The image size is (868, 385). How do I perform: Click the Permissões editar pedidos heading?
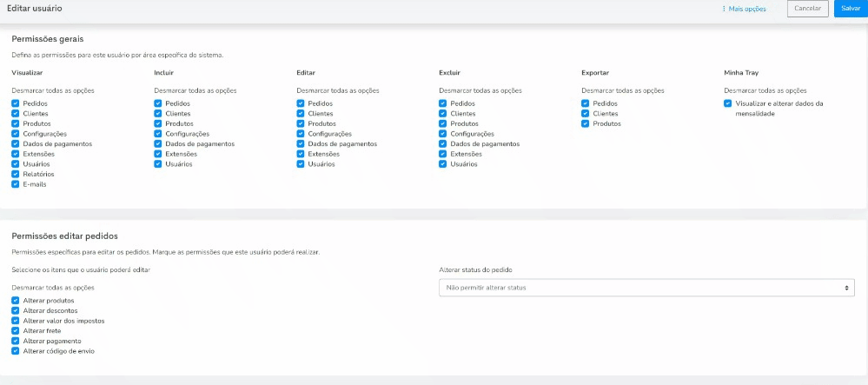[x=65, y=236]
